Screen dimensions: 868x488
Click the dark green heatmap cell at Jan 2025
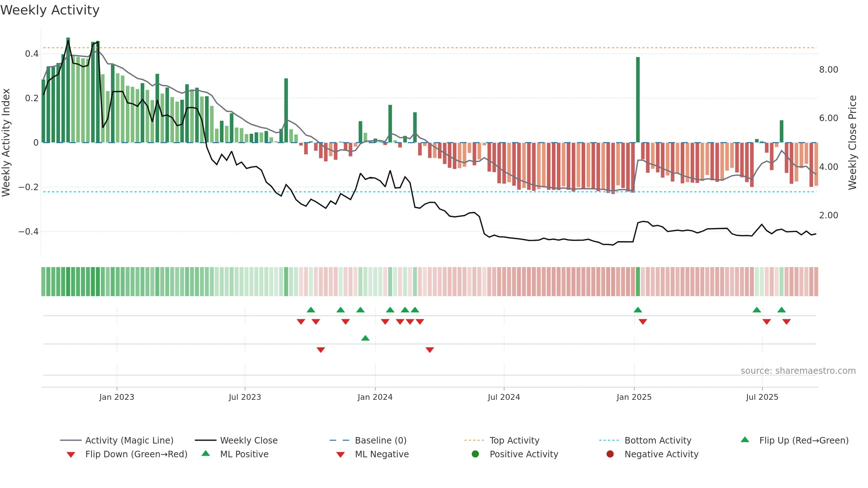click(638, 282)
